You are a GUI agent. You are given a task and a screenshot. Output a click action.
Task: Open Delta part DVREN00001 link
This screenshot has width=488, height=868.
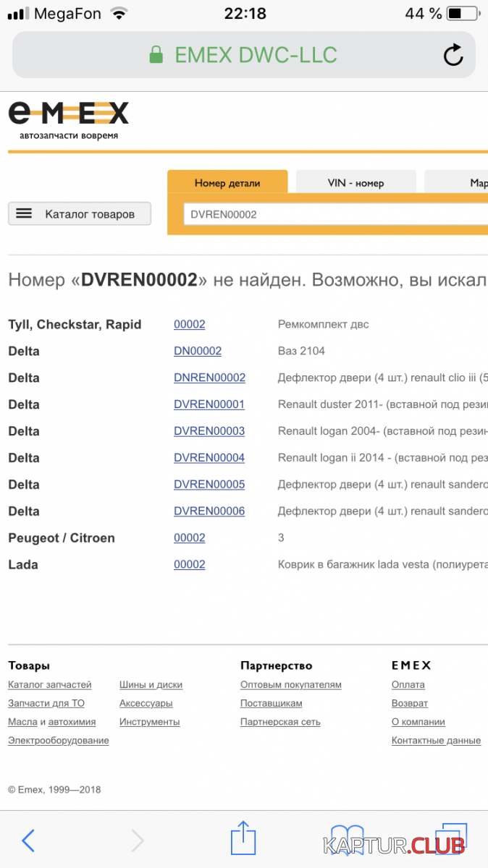coord(209,404)
